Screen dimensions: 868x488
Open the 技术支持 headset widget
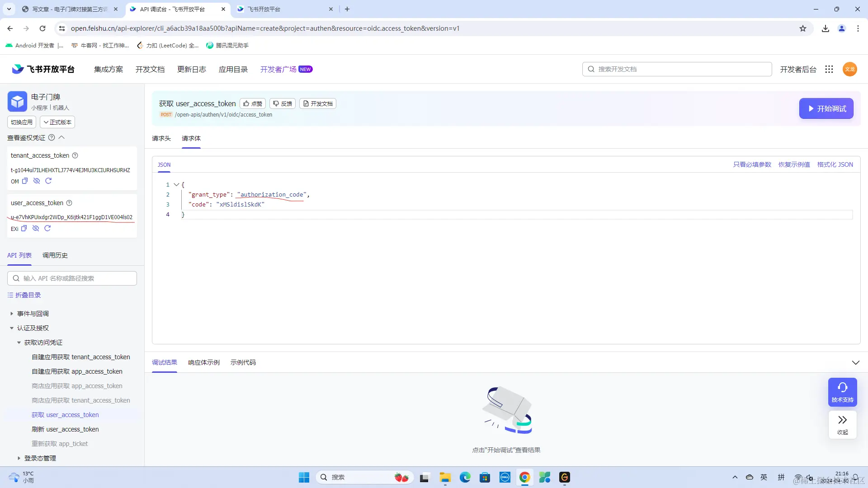pyautogui.click(x=842, y=392)
